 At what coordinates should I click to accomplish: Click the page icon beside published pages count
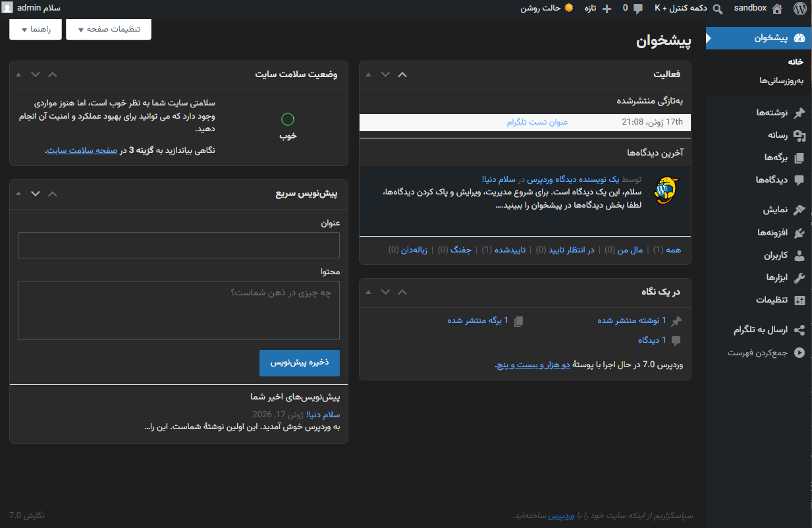518,321
